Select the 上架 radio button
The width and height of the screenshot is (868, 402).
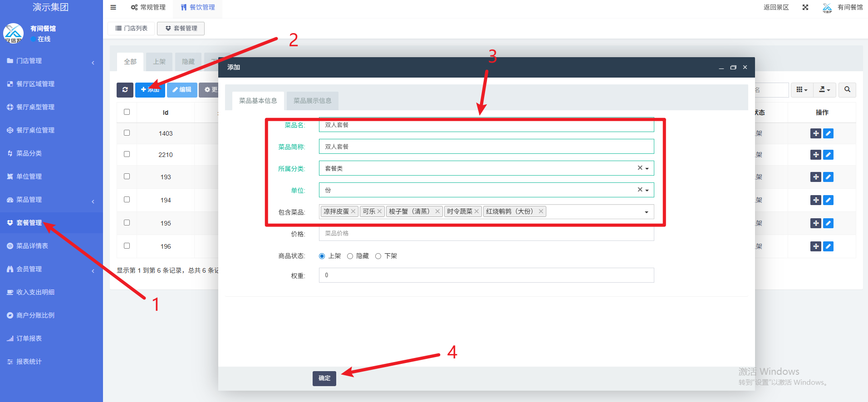point(322,256)
